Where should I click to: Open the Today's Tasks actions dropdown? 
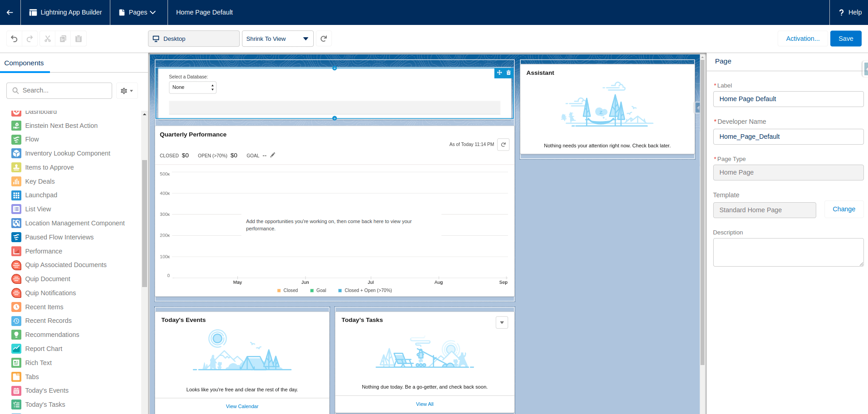[502, 322]
